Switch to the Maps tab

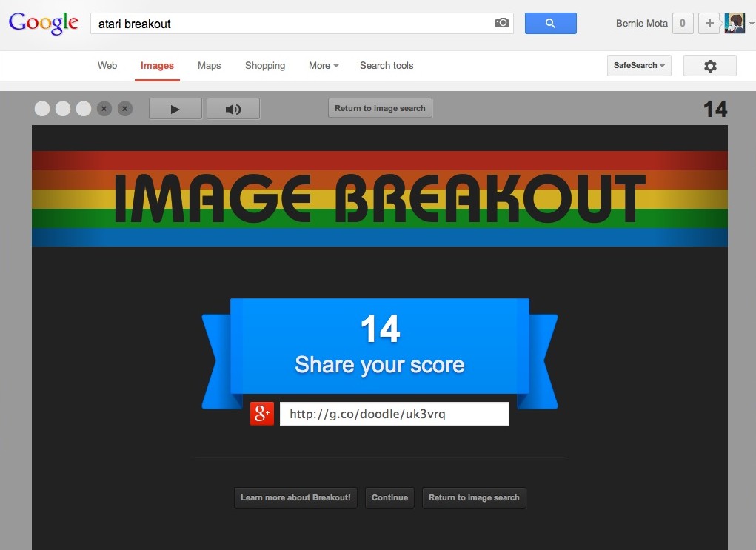point(209,65)
